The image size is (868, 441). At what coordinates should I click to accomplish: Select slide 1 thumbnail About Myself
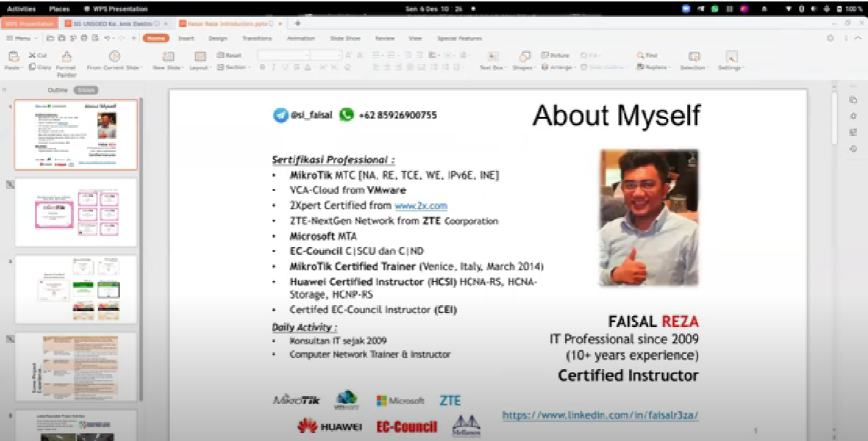tap(76, 134)
